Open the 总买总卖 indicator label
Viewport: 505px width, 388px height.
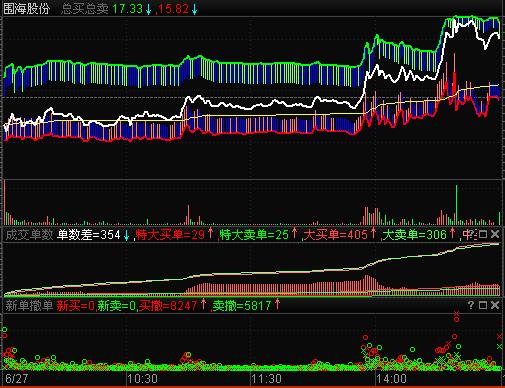[x=85, y=9]
